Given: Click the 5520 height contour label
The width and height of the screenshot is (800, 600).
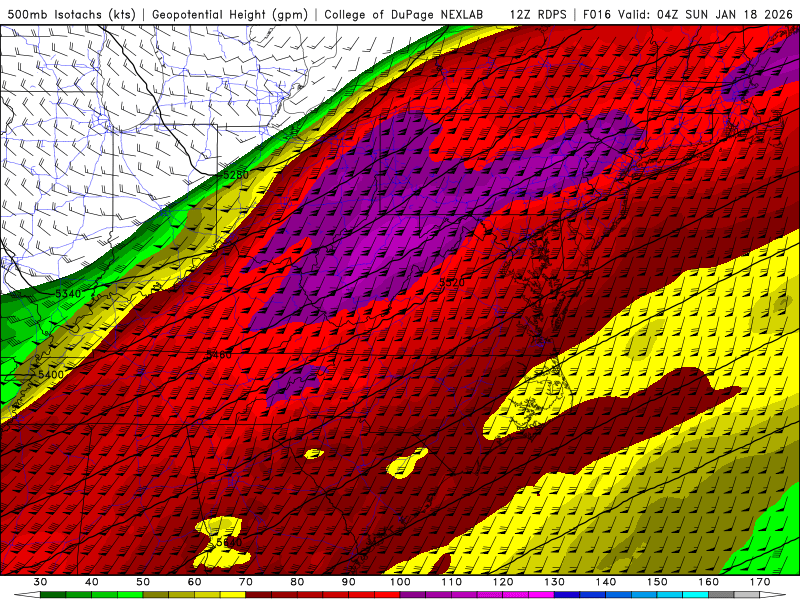Looking at the screenshot, I should click(452, 282).
